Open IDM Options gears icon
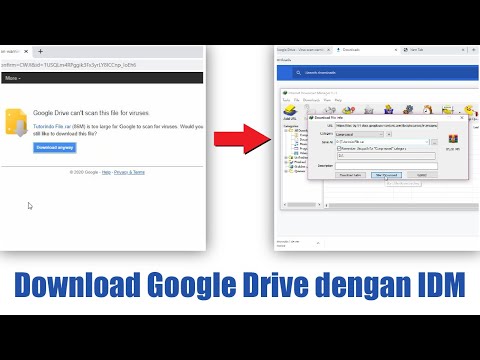The image size is (480, 360). coord(408,110)
